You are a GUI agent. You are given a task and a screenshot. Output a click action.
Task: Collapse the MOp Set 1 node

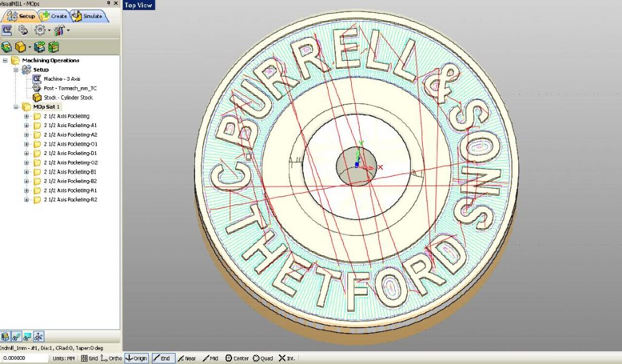(x=16, y=107)
